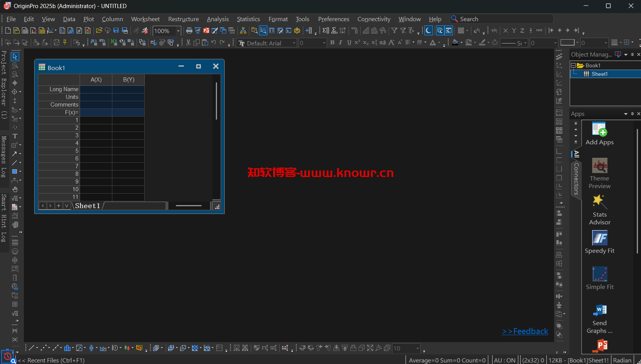Screen dimensions: 641x364
Task: Open the line style dropdown
Action: pyautogui.click(x=526, y=43)
